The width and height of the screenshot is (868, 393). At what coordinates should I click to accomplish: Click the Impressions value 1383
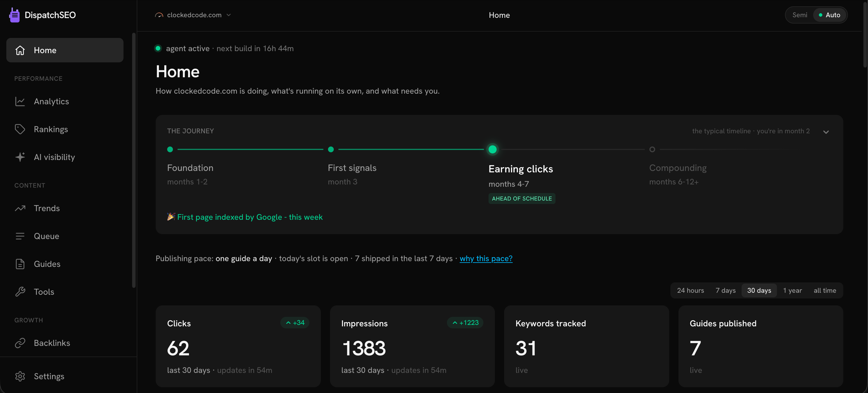[364, 348]
